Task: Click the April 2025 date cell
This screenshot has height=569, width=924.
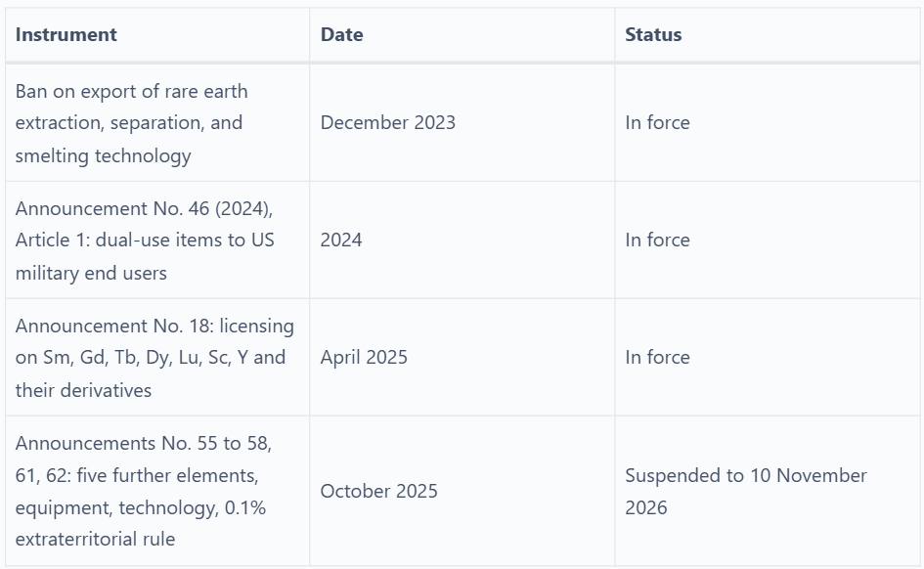Action: point(462,358)
